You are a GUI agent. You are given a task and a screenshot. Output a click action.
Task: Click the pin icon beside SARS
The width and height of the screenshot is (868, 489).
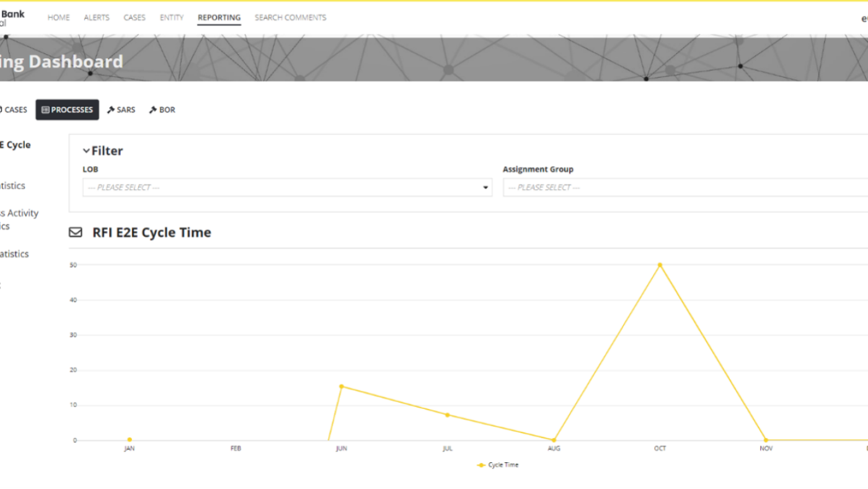[x=111, y=110]
